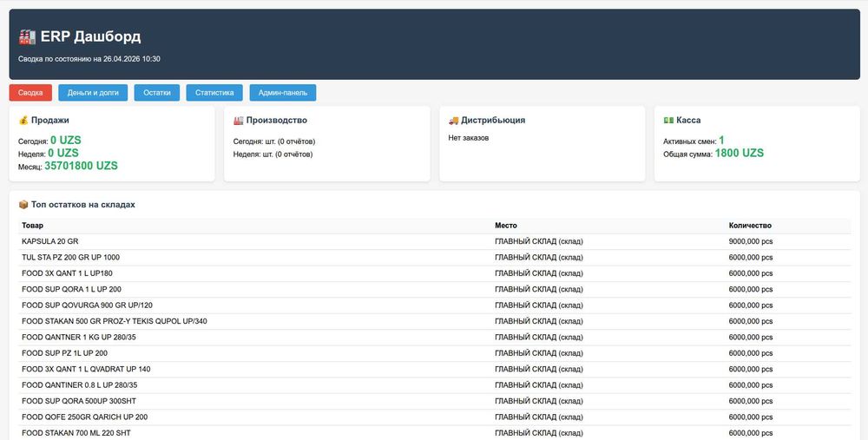Click the truck icon next to Дистрибьюция
The width and height of the screenshot is (868, 440).
(x=454, y=121)
